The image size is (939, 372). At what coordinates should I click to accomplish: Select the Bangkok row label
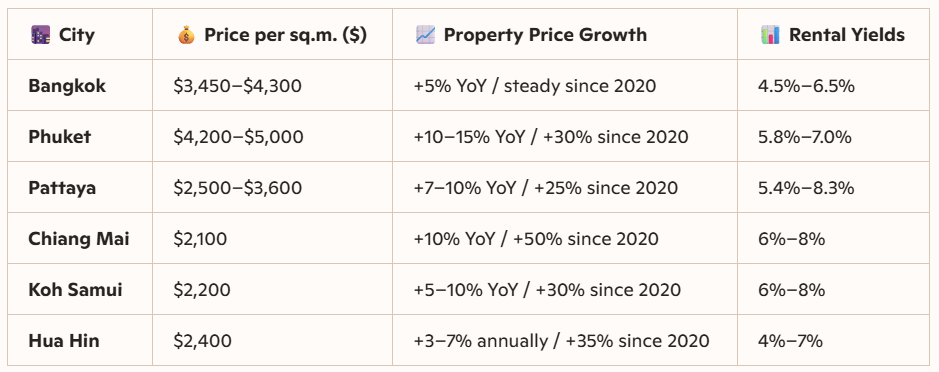tap(66, 86)
